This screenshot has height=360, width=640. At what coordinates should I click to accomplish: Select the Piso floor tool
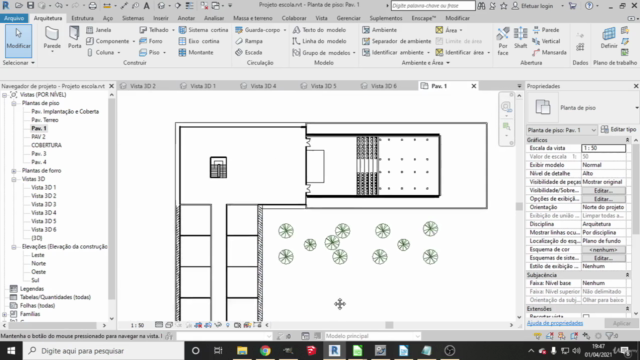tap(149, 52)
